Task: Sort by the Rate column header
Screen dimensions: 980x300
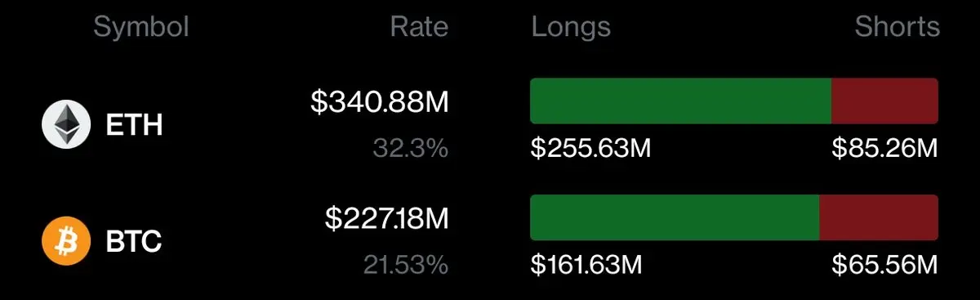Action: click(x=419, y=27)
